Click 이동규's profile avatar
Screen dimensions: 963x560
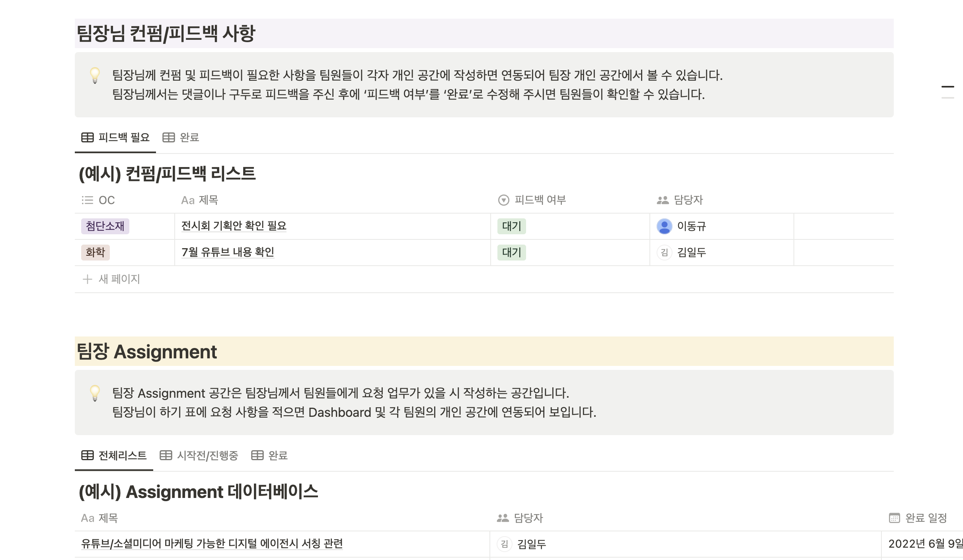pyautogui.click(x=664, y=226)
